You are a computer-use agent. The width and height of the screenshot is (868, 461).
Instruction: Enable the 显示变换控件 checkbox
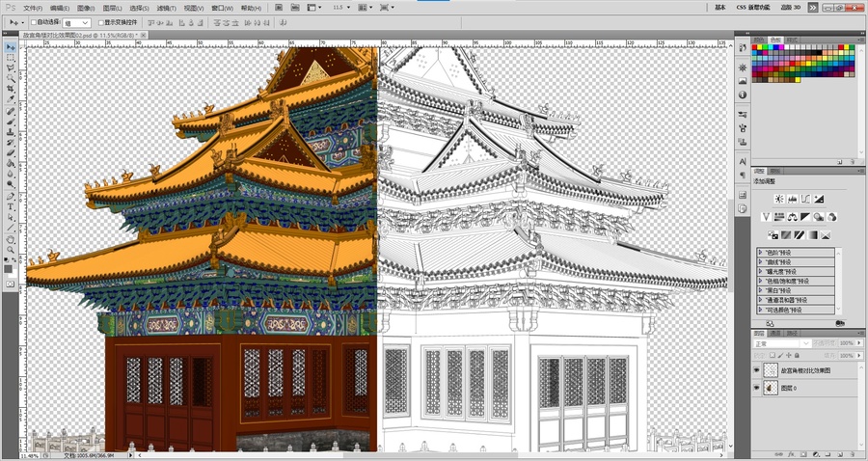100,23
